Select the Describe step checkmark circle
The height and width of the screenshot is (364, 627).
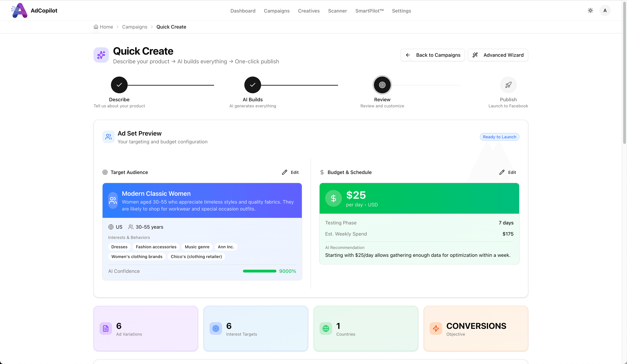tap(119, 85)
